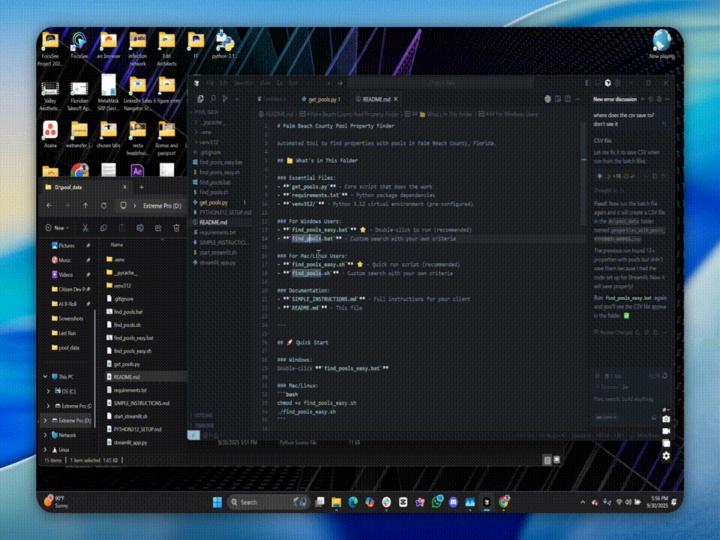The image size is (720, 540).
Task: Click the Rename icon in File Explorer toolbar
Action: [140, 228]
